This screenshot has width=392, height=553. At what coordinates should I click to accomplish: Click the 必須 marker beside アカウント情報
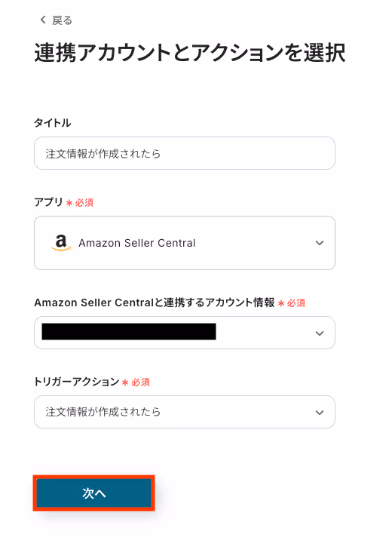click(x=296, y=303)
